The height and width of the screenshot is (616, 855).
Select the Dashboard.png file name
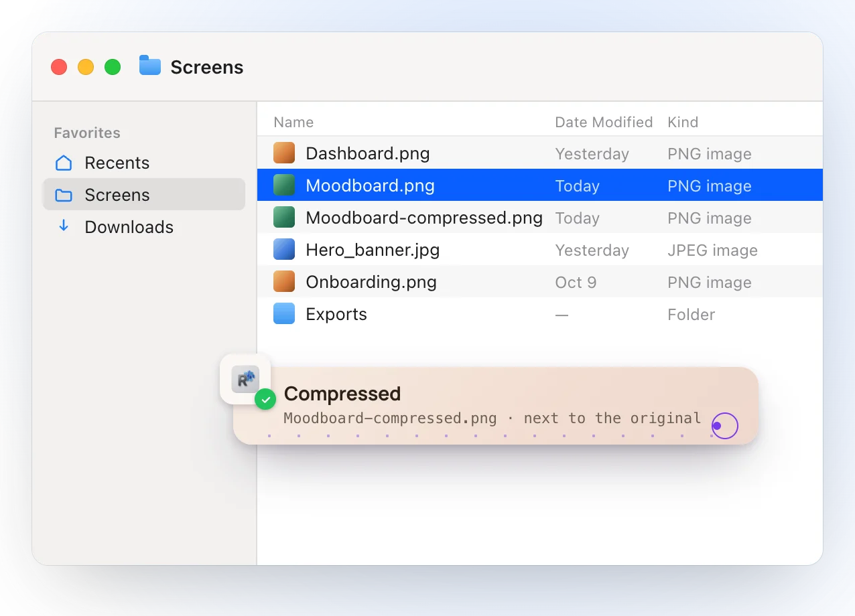(368, 153)
